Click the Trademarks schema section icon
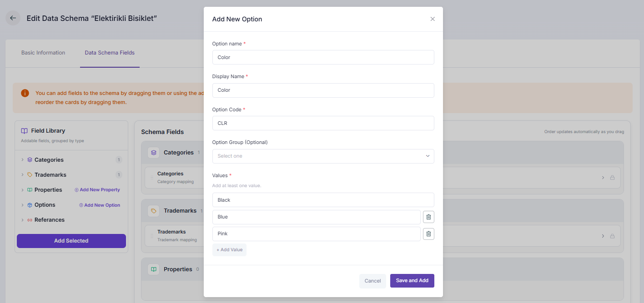 coord(154,211)
